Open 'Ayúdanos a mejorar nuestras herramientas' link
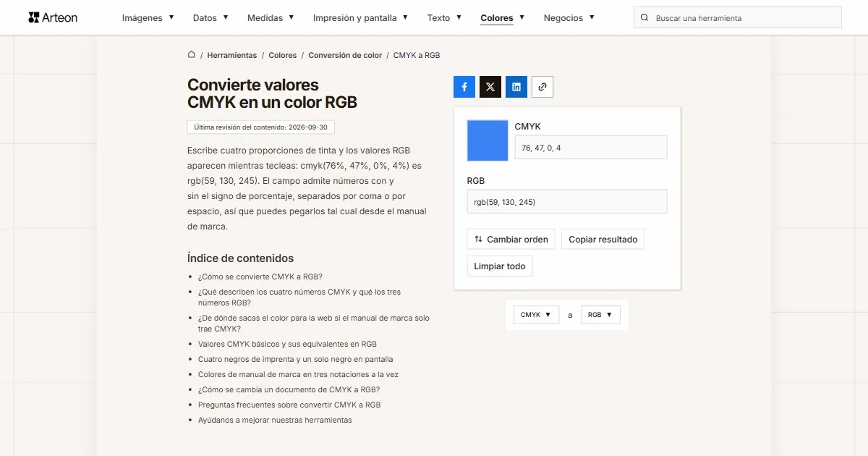The image size is (868, 456). (275, 420)
